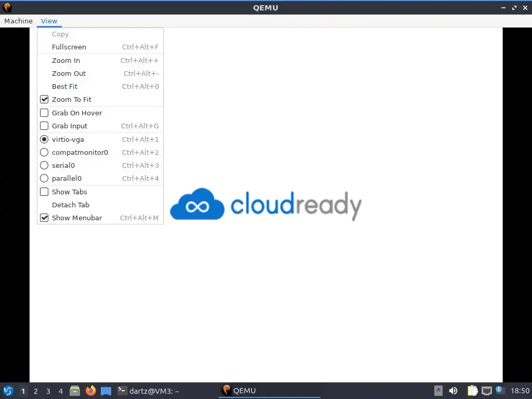The height and width of the screenshot is (399, 532).
Task: Open the clipboard manager tray icon
Action: (472, 391)
